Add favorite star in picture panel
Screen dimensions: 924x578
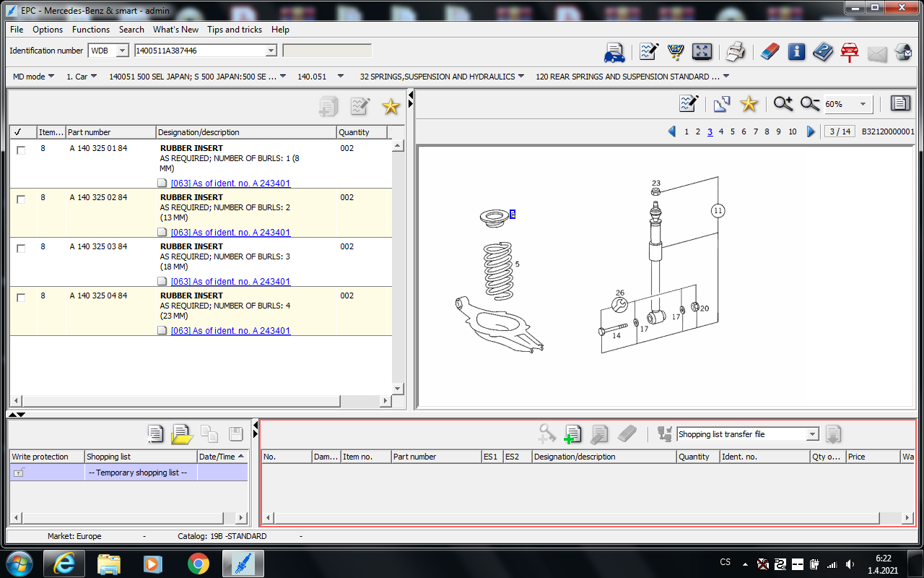point(749,104)
